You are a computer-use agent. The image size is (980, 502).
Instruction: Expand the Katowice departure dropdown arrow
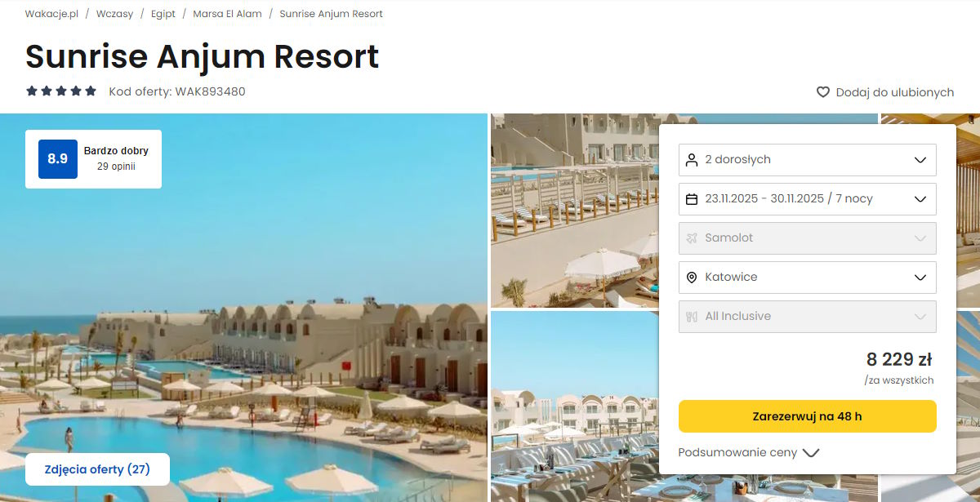click(920, 278)
